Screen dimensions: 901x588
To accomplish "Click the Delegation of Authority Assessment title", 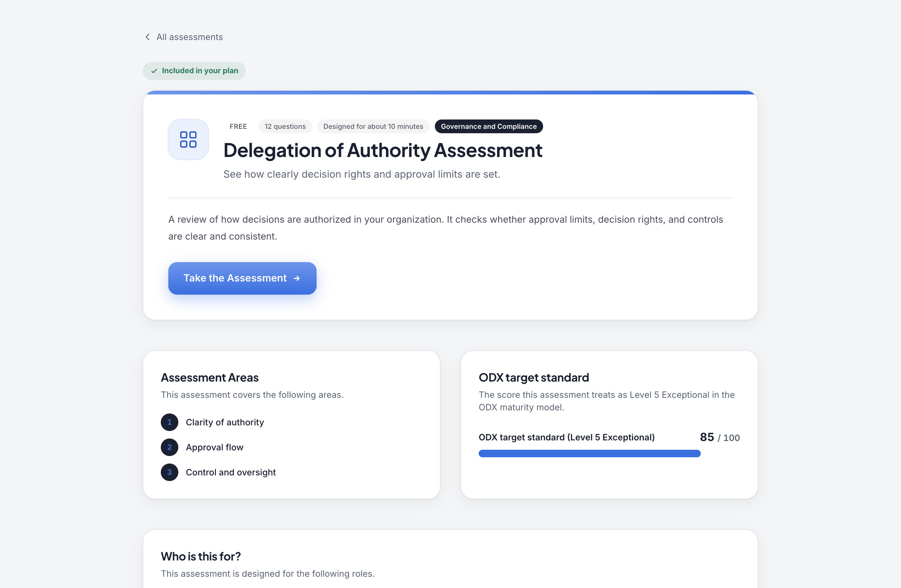I will pyautogui.click(x=383, y=150).
